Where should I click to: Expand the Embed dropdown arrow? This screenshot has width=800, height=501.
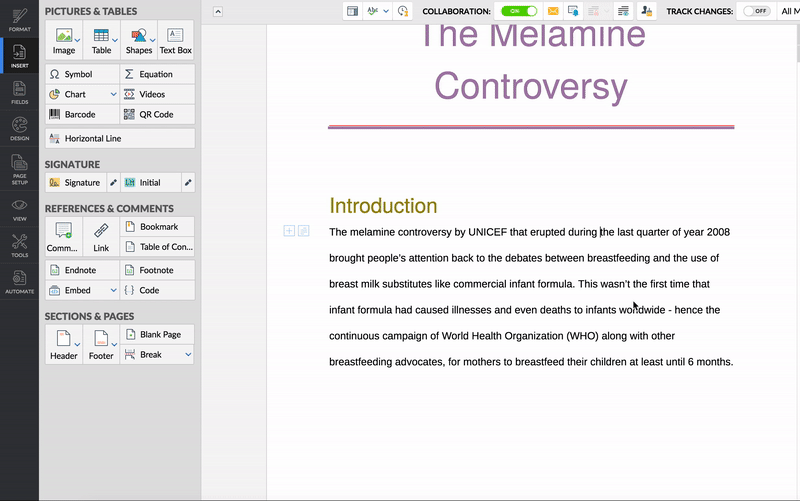(113, 290)
